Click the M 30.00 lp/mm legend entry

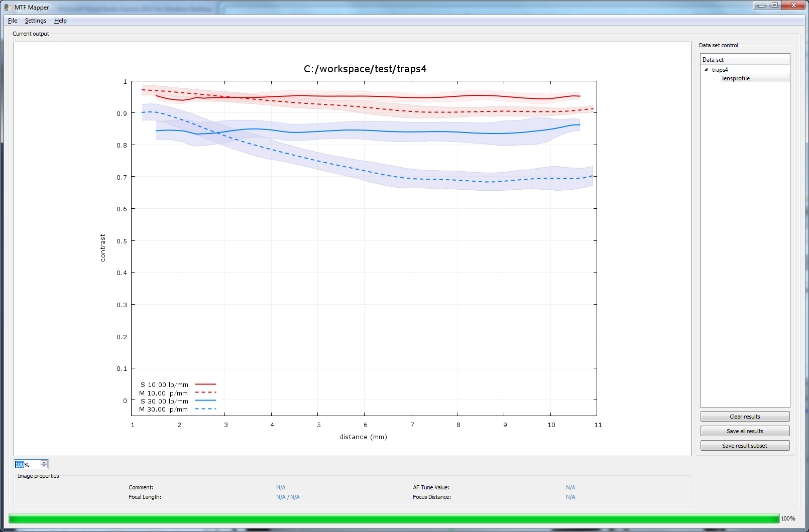coord(178,409)
